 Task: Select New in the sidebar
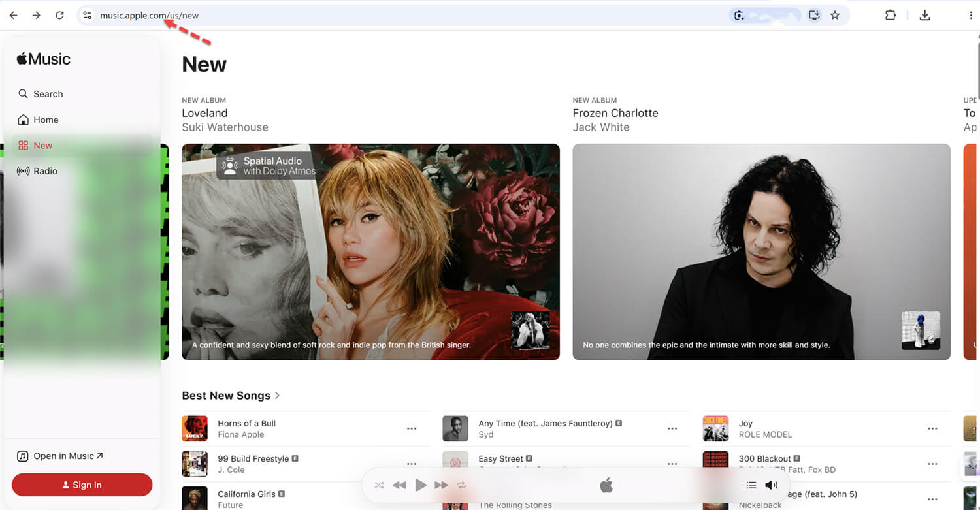pos(82,145)
